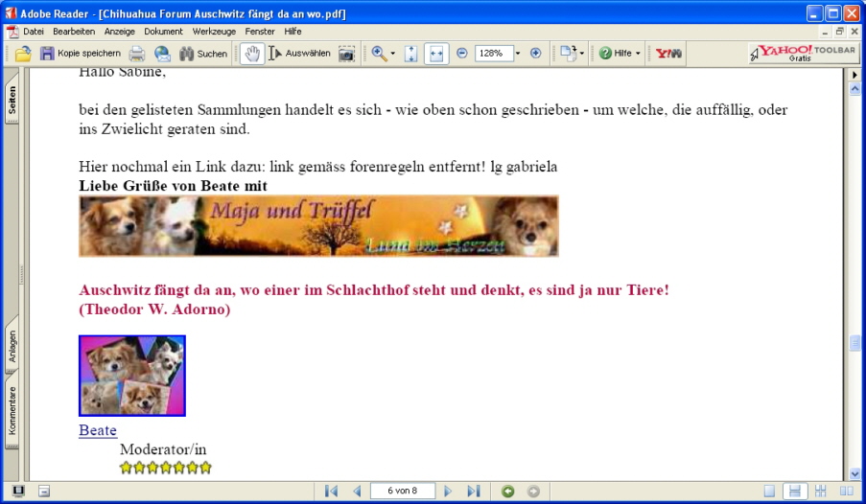Click the Open file folder icon

pos(23,54)
